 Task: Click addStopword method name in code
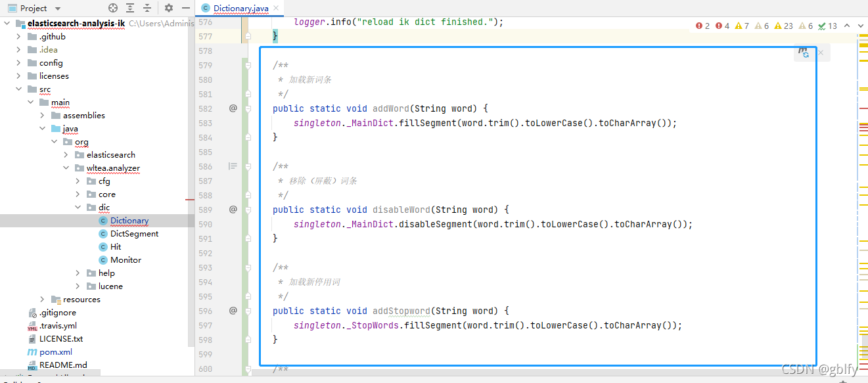pos(401,311)
